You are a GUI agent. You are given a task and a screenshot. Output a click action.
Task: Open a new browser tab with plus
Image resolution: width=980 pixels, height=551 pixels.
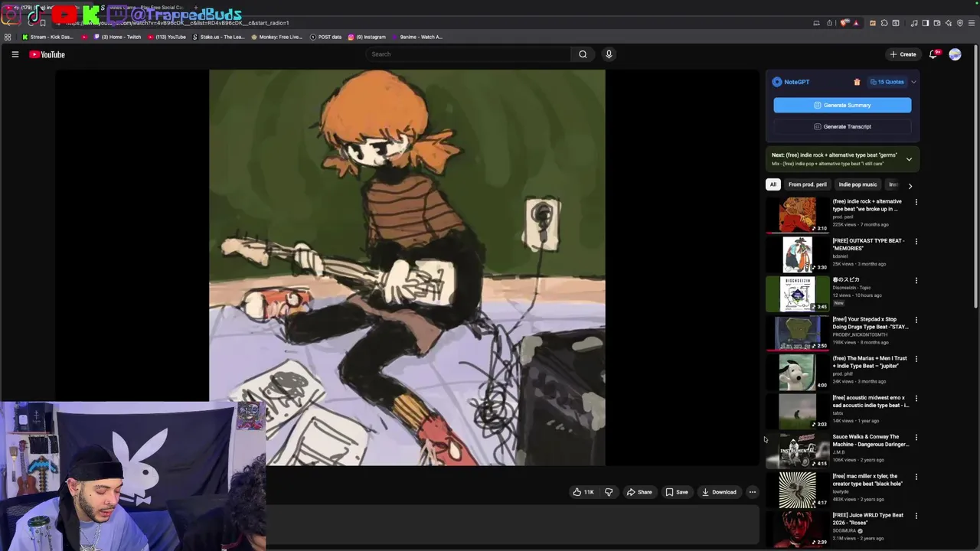point(197,8)
